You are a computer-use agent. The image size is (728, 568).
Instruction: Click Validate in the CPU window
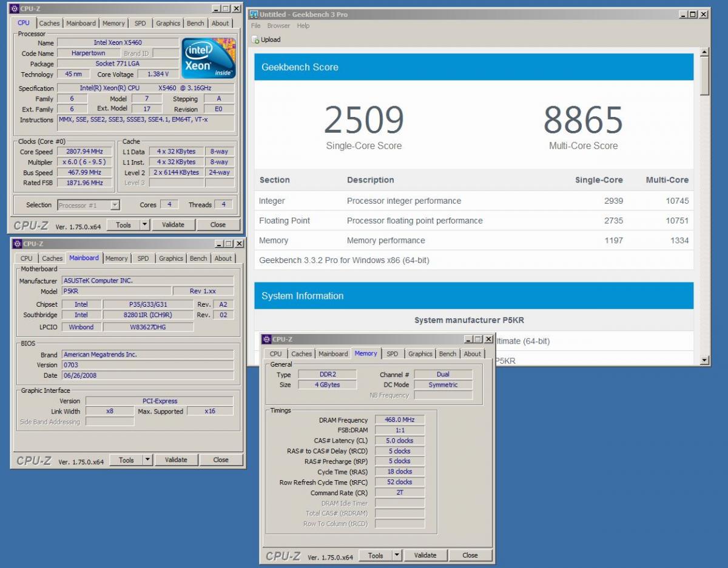click(173, 225)
